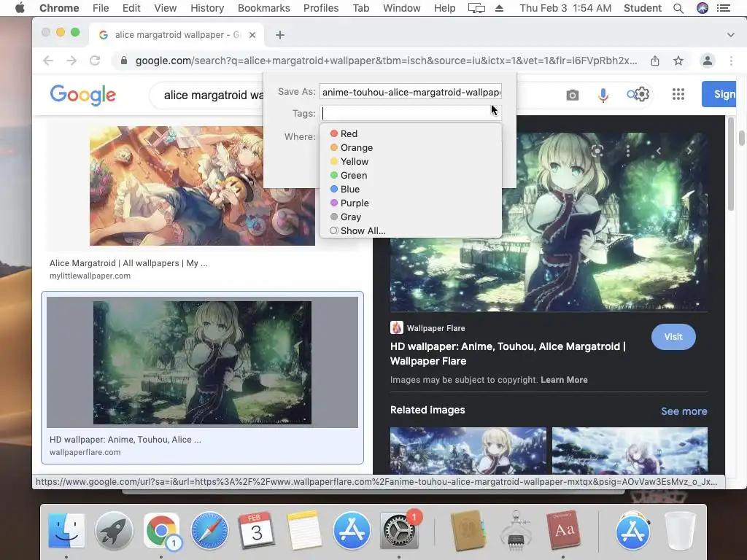Bookmark this page with the star icon
747x560 pixels.
(678, 61)
